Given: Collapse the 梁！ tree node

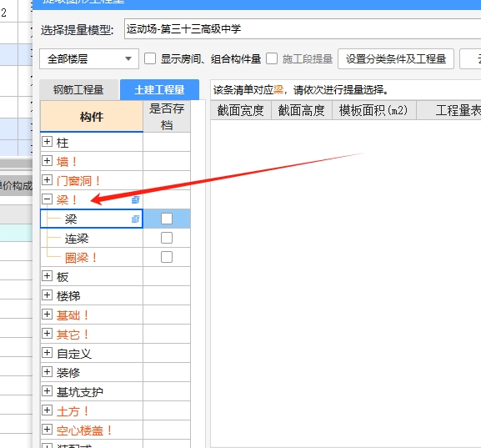Looking at the screenshot, I should pos(47,199).
